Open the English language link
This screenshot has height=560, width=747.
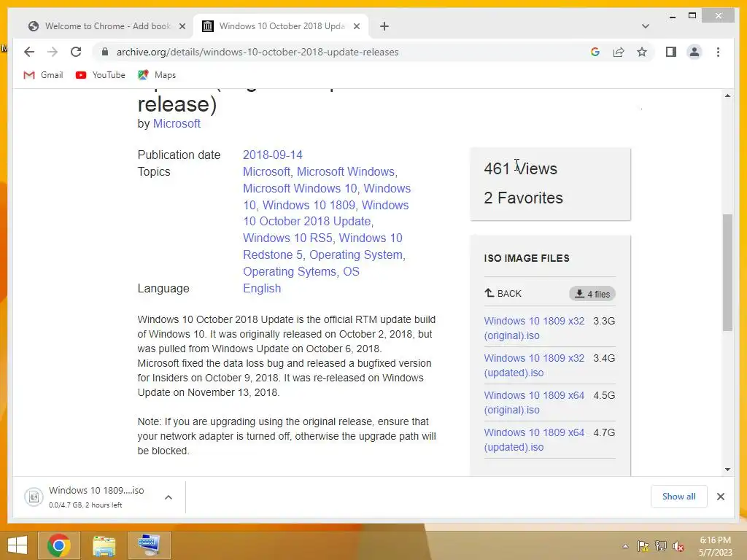pos(262,288)
